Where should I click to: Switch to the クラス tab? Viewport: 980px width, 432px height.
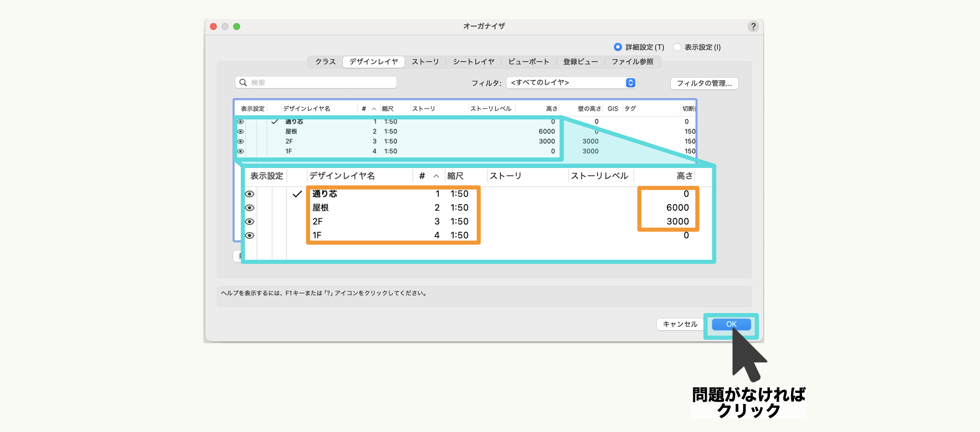tap(325, 61)
